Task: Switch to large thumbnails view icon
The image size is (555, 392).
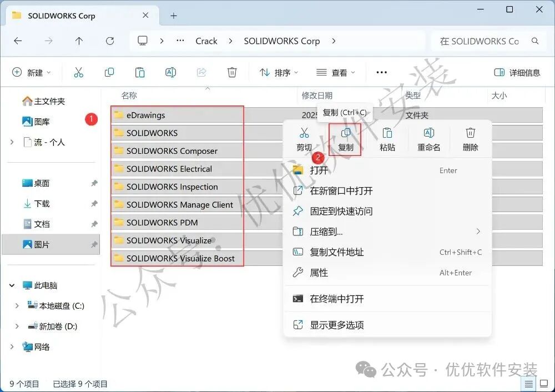Action: point(544,384)
